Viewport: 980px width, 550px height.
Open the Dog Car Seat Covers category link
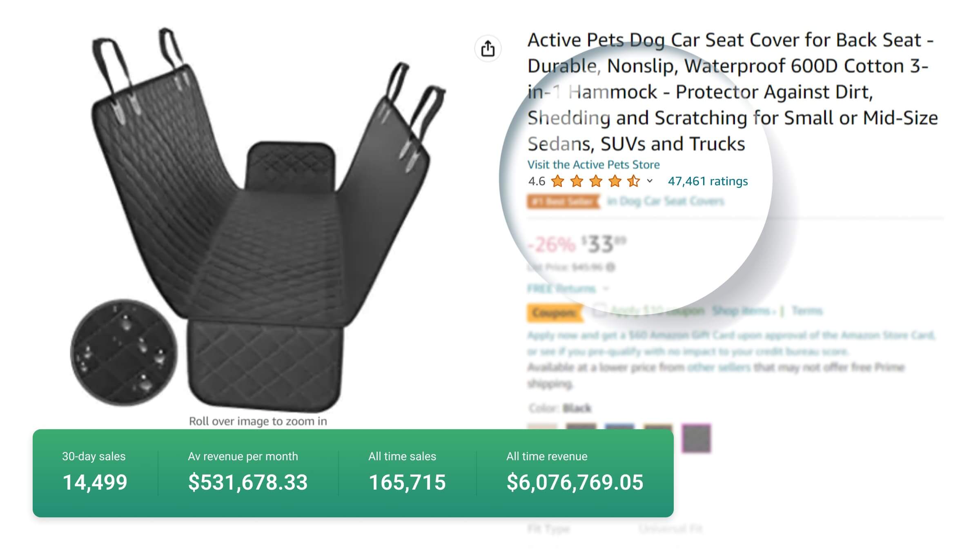point(666,201)
